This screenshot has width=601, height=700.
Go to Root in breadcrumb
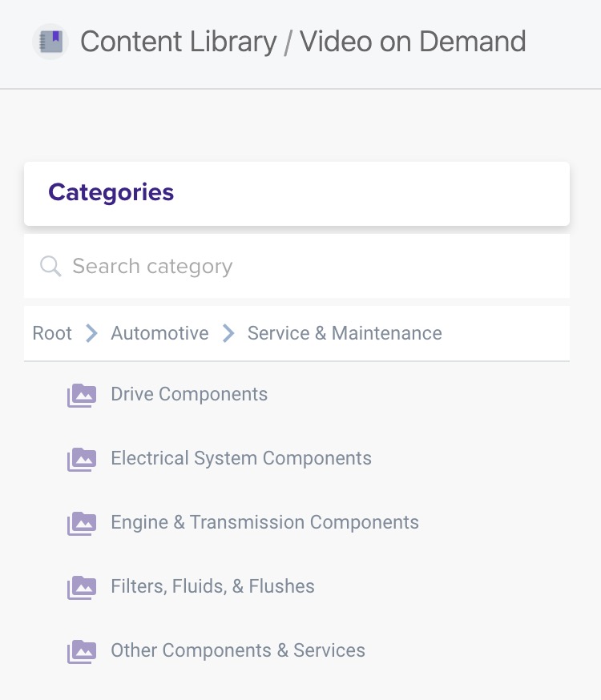pyautogui.click(x=52, y=333)
